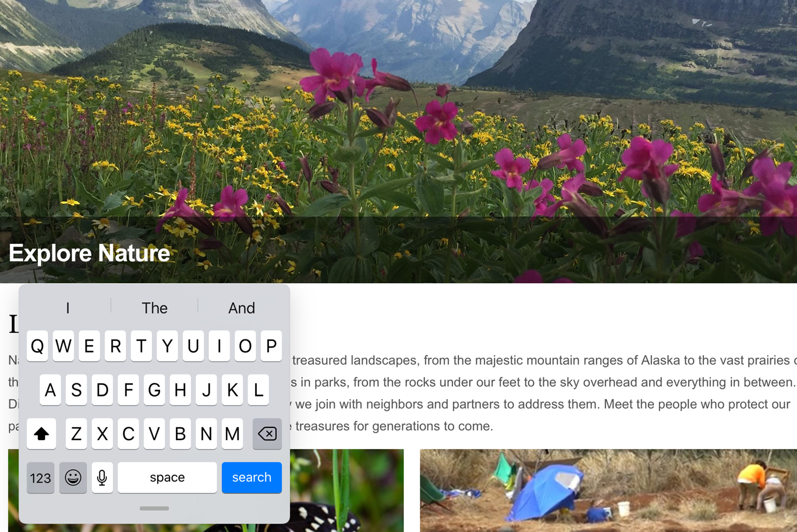Tap the microphone dictation icon
The width and height of the screenshot is (797, 532).
click(x=102, y=477)
